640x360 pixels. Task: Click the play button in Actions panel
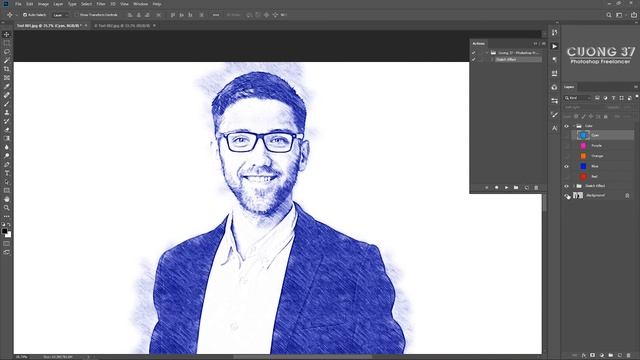point(506,188)
